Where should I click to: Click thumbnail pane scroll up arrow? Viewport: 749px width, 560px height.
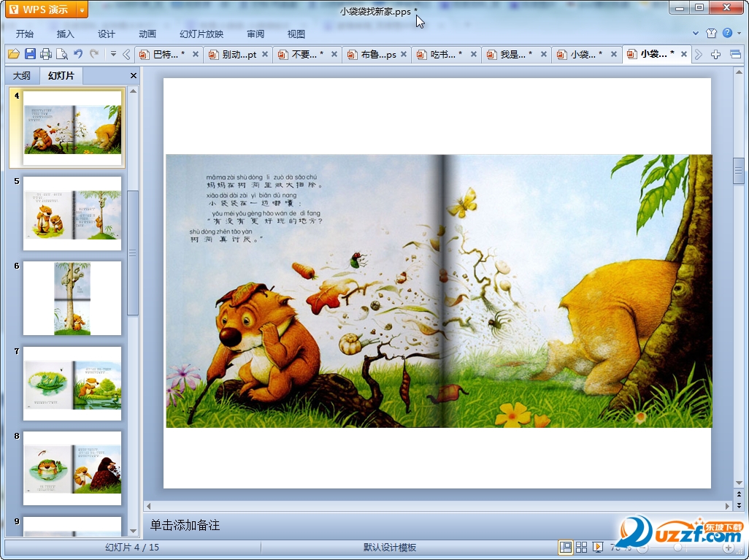click(134, 91)
